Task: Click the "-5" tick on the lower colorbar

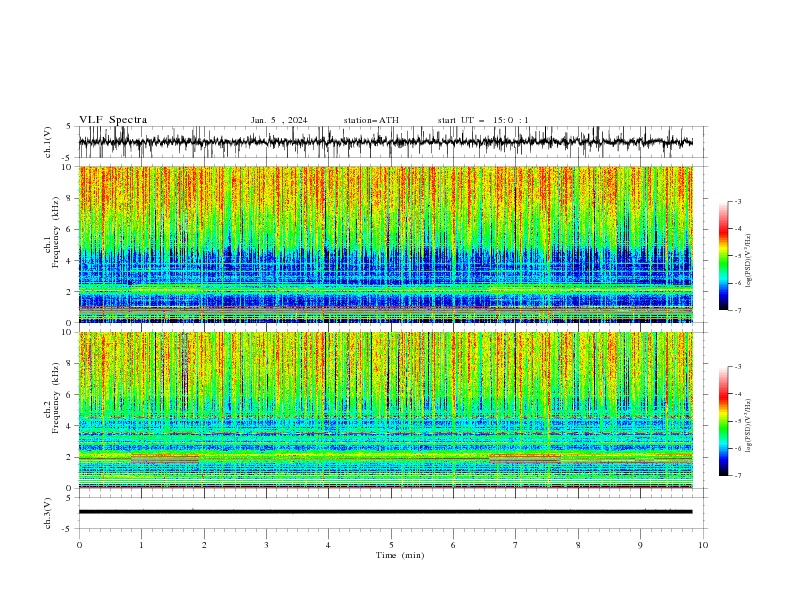Action: point(737,421)
